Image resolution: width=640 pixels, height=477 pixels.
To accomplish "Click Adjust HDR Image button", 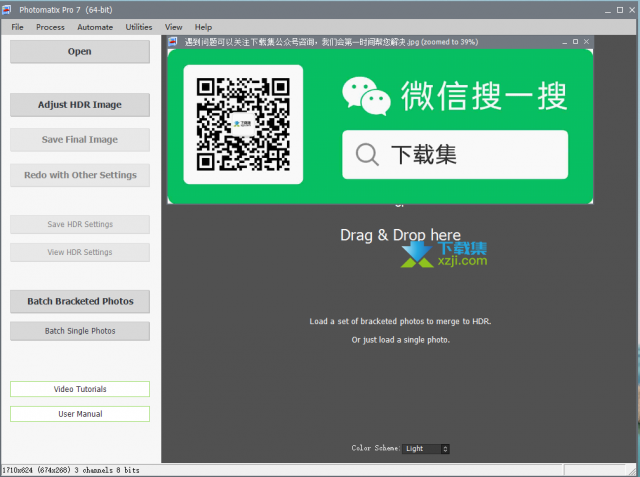I will click(x=80, y=105).
